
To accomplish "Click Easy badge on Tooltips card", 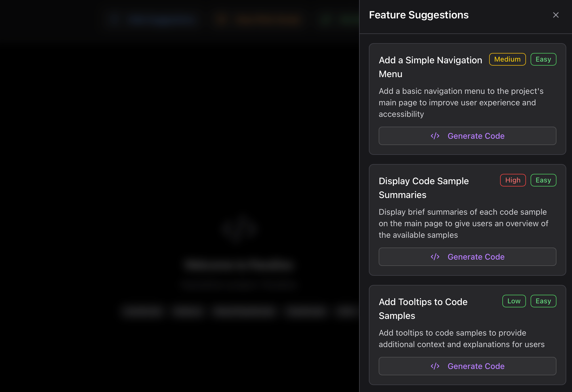I will 543,301.
